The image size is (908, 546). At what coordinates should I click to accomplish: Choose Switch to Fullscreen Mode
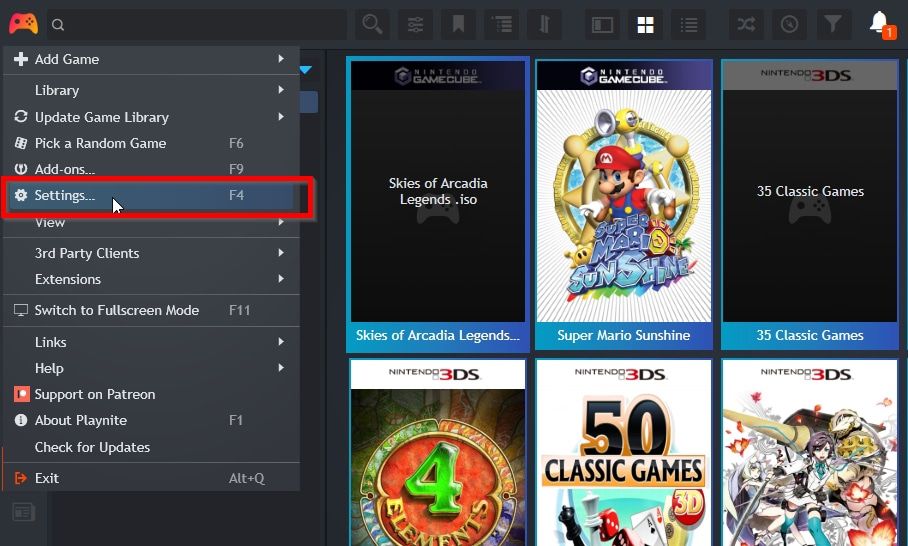coord(151,310)
